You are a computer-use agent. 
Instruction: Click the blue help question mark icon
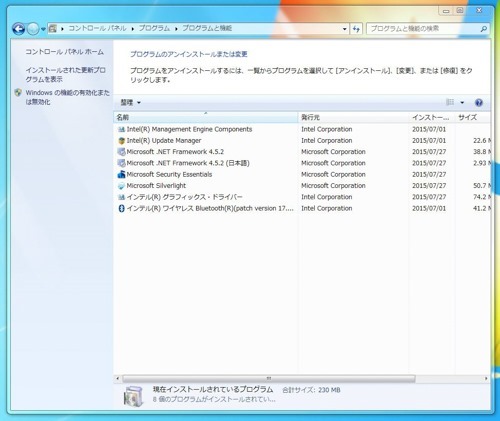479,103
